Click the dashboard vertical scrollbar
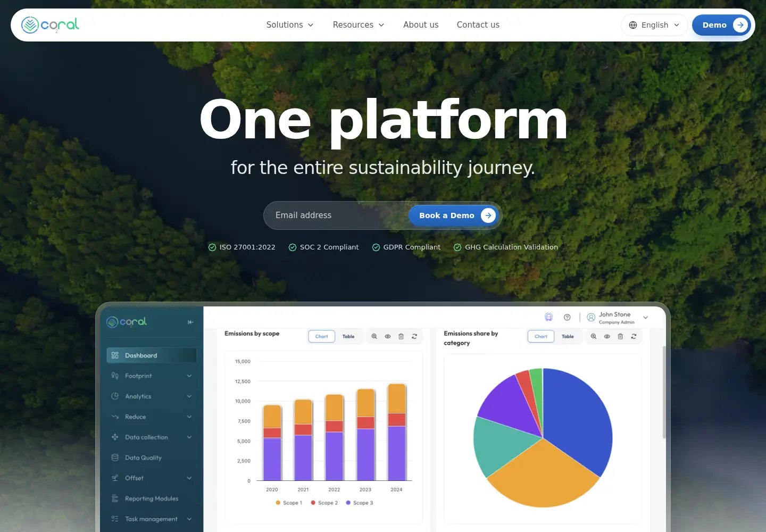 click(664, 392)
